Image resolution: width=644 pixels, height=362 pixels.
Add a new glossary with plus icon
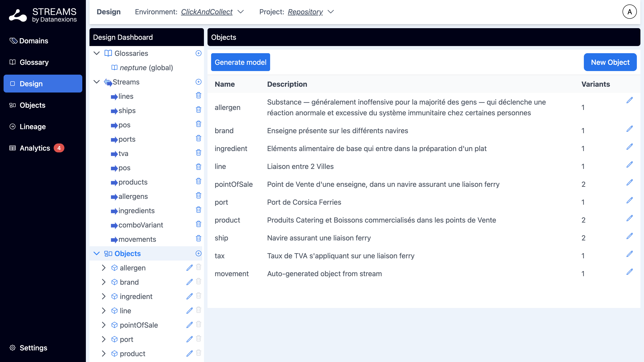198,53
